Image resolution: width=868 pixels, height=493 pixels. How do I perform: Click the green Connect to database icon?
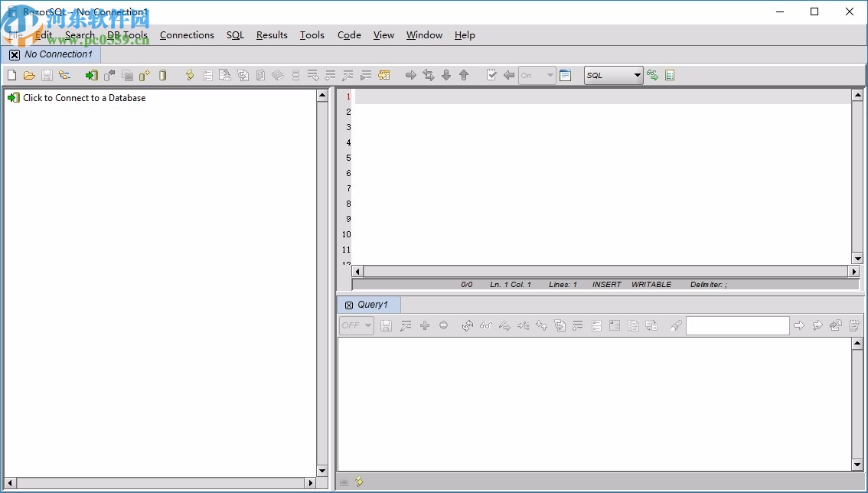pyautogui.click(x=91, y=75)
